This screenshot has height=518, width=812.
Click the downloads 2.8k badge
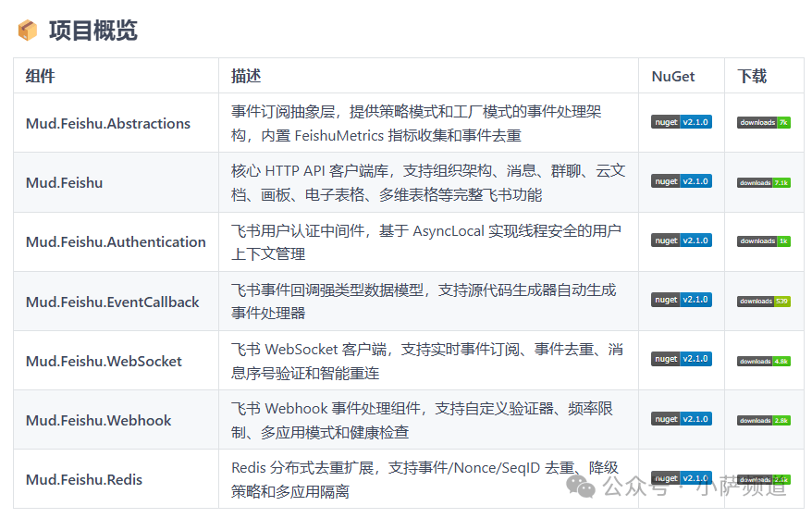(764, 421)
